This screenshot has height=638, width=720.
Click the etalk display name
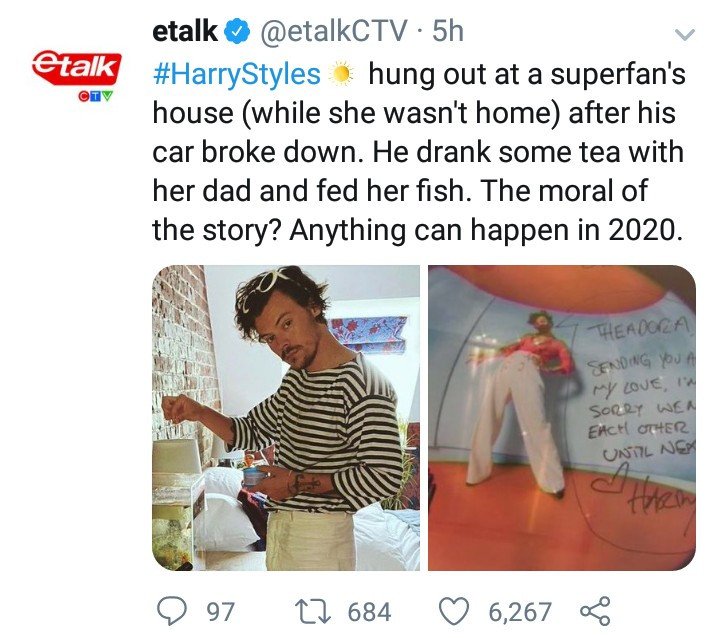(x=185, y=31)
